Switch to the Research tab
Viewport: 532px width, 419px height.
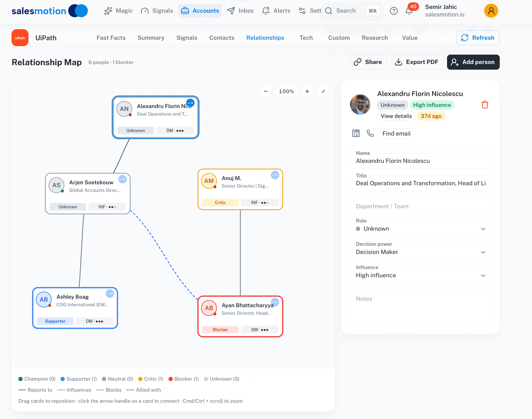coord(375,38)
